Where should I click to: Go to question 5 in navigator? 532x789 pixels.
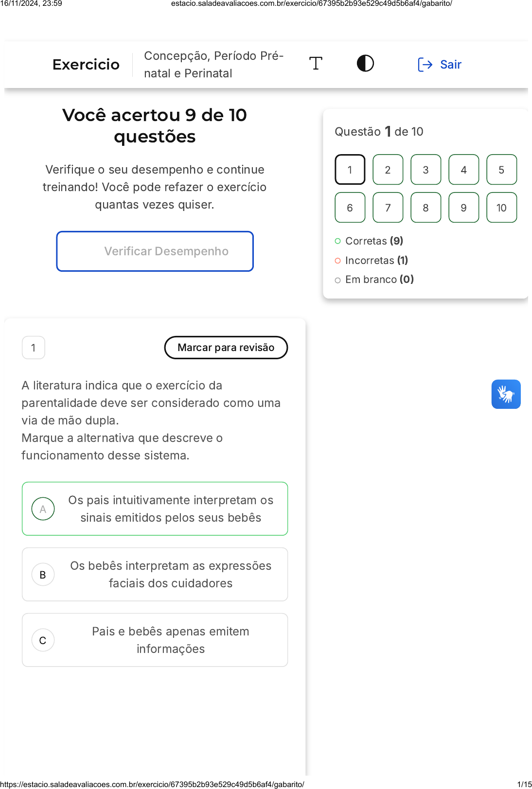click(501, 170)
